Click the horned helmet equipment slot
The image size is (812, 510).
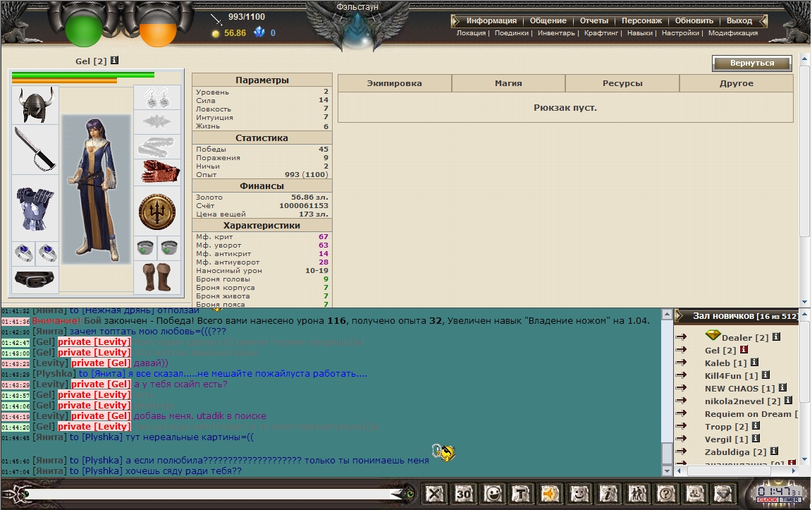[x=35, y=104]
